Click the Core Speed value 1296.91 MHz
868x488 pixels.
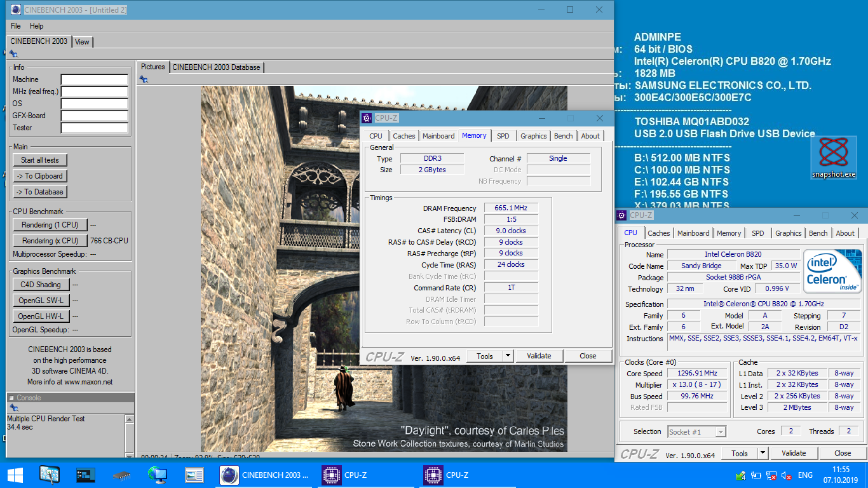[698, 373]
